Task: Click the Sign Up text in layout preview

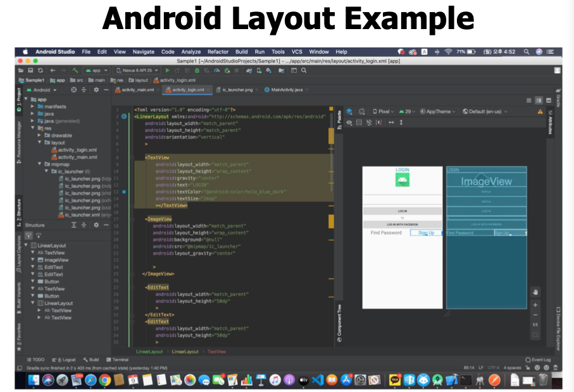Action: pos(426,233)
